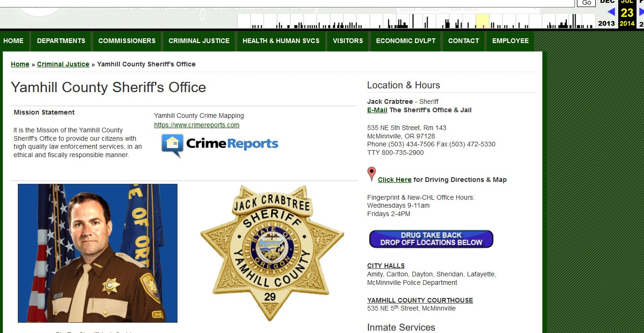Open the CONTACT menu

464,41
